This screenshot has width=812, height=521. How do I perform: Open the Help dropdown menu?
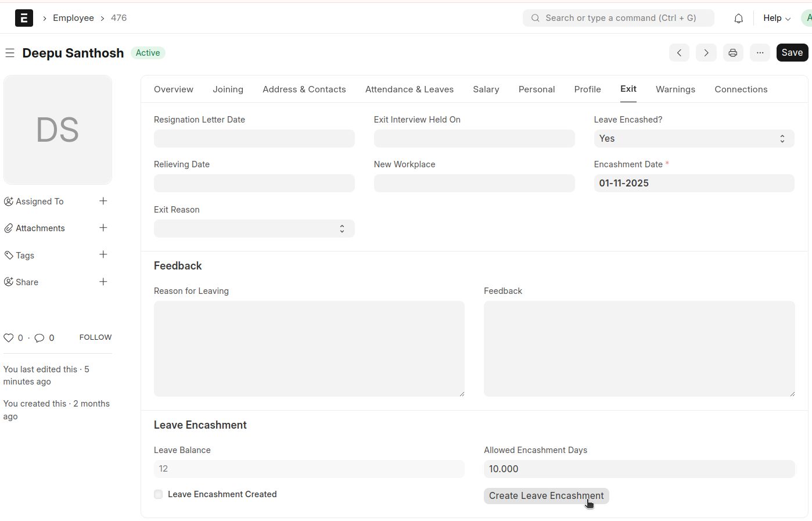pyautogui.click(x=776, y=18)
